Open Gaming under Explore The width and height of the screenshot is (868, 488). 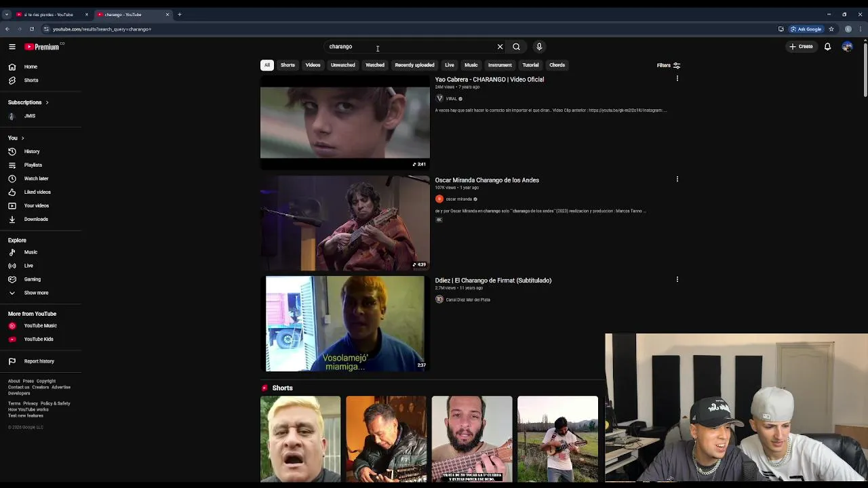pos(41,279)
